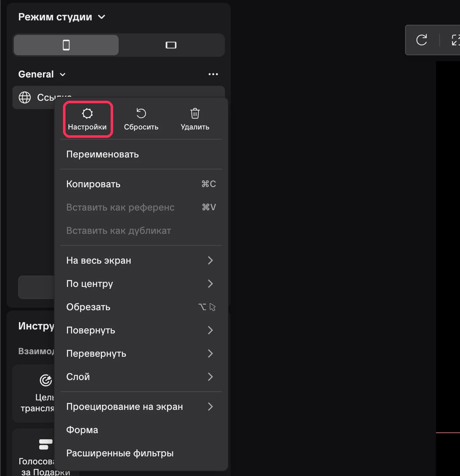Screen dimensions: 460x476
Task: Click the Удалить trash icon
Action: (x=195, y=113)
